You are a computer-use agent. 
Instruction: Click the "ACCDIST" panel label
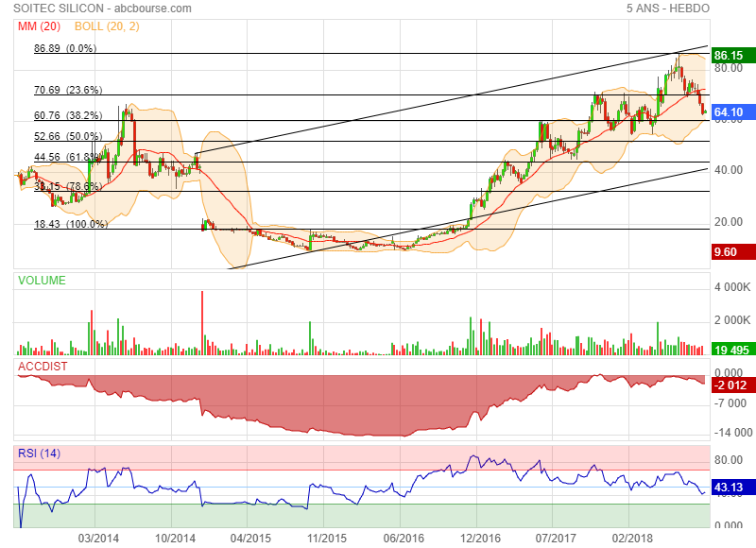(x=43, y=367)
